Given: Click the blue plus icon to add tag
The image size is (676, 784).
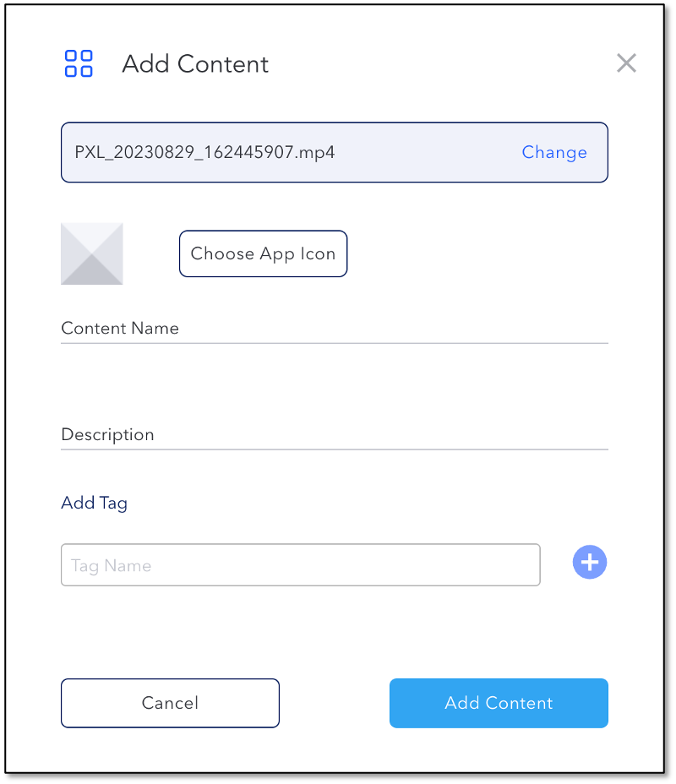Looking at the screenshot, I should pyautogui.click(x=590, y=562).
